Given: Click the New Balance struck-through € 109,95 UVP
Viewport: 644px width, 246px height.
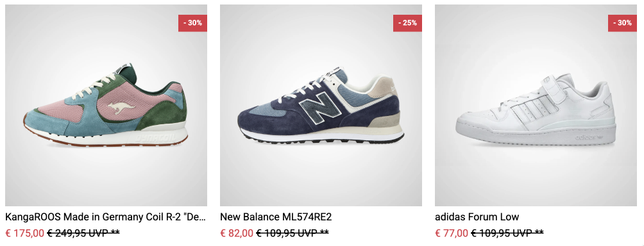Looking at the screenshot, I should [292, 233].
